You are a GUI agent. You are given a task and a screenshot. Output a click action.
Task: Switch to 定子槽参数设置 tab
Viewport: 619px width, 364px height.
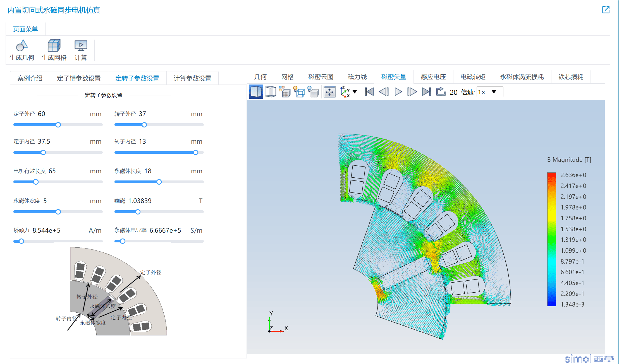tap(79, 78)
